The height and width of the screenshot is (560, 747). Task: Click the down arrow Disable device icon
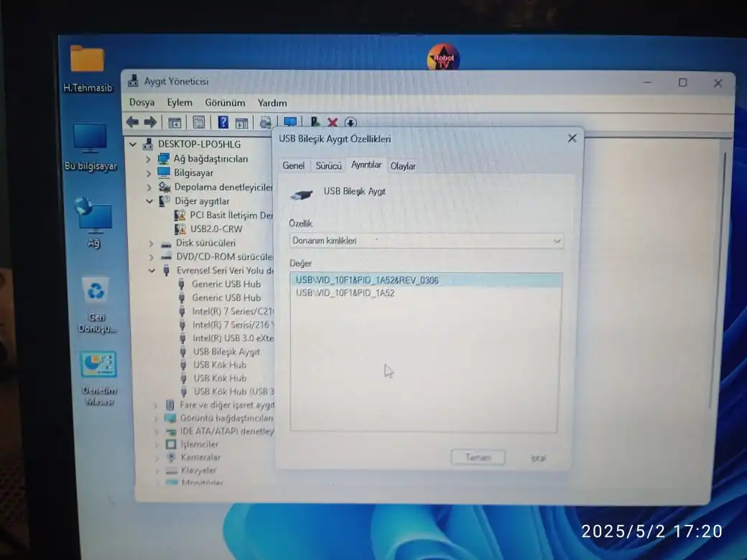[351, 122]
